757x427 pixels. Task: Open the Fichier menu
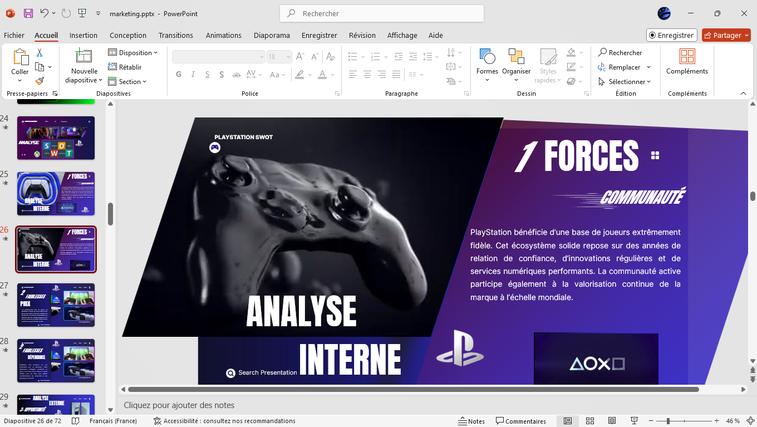point(14,35)
